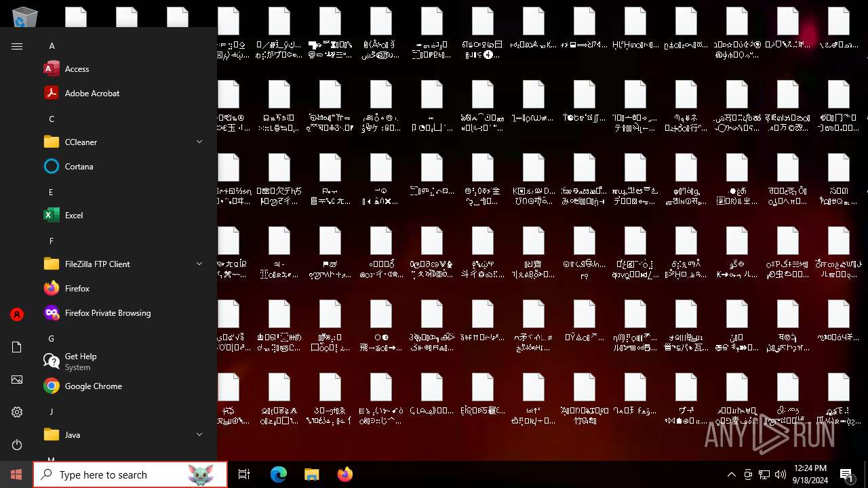This screenshot has height=488, width=868.
Task: Click the letter F section header
Action: point(51,241)
